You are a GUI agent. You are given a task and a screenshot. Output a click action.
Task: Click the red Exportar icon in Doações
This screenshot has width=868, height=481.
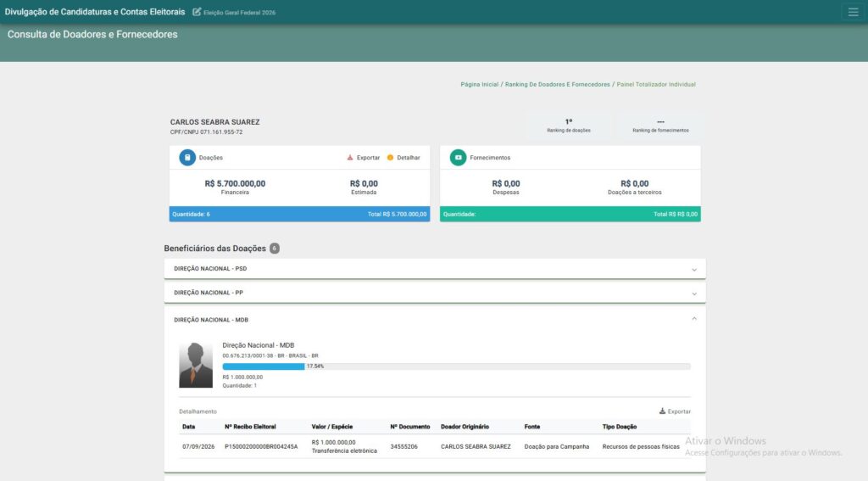[x=350, y=158]
